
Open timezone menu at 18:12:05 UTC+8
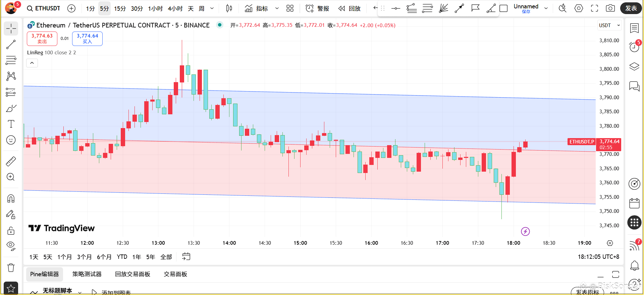(598, 257)
